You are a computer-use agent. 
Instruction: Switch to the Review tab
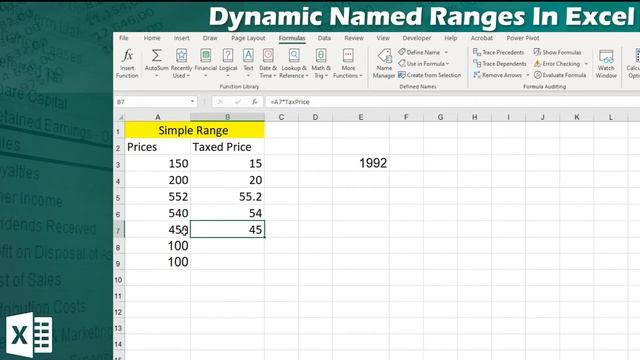click(x=354, y=38)
